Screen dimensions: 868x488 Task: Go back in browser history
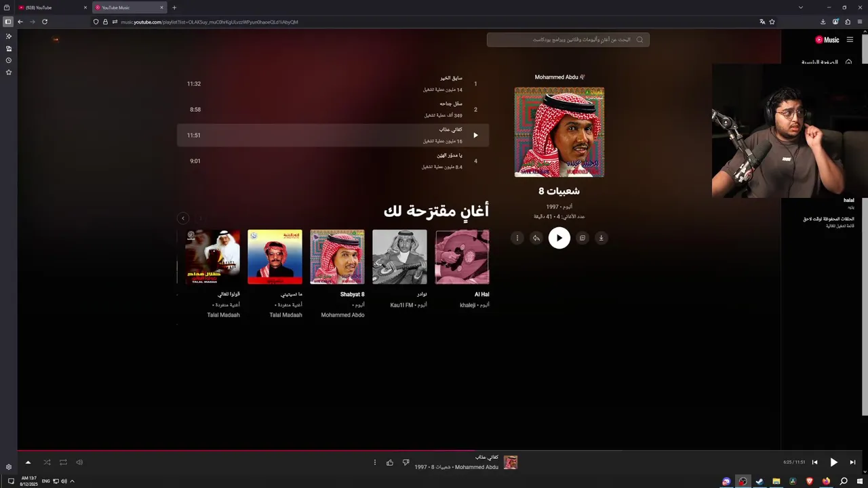(x=20, y=22)
